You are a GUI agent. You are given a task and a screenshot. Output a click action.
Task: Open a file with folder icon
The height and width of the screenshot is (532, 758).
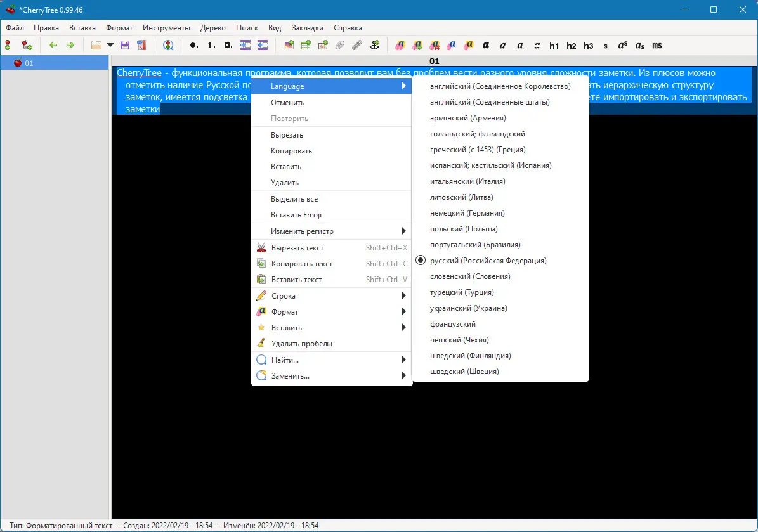click(96, 46)
